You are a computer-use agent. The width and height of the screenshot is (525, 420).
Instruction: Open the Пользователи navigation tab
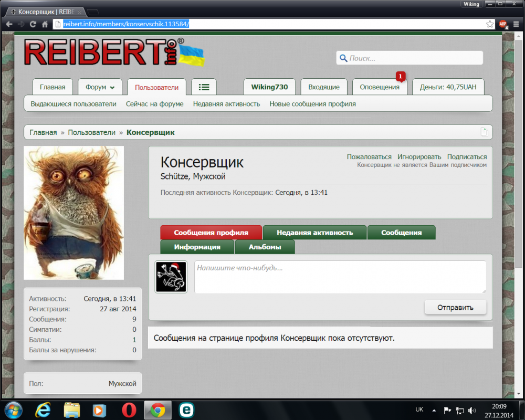coord(156,87)
